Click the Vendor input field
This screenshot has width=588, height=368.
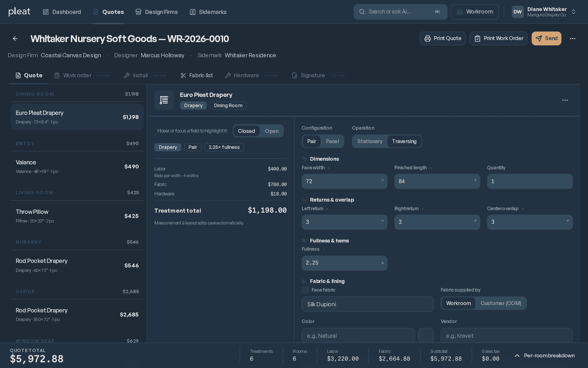pyautogui.click(x=507, y=336)
